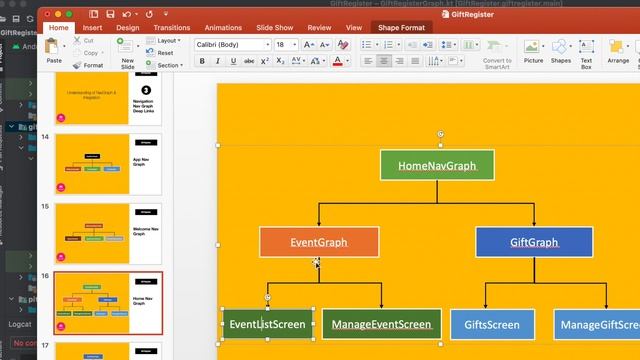The image size is (640, 360).
Task: Align text to the left
Action: 368,61
